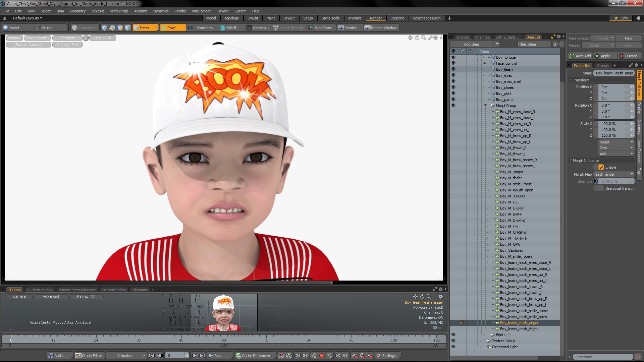644x362 pixels.
Task: Click the Discard button
Action: [x=630, y=56]
